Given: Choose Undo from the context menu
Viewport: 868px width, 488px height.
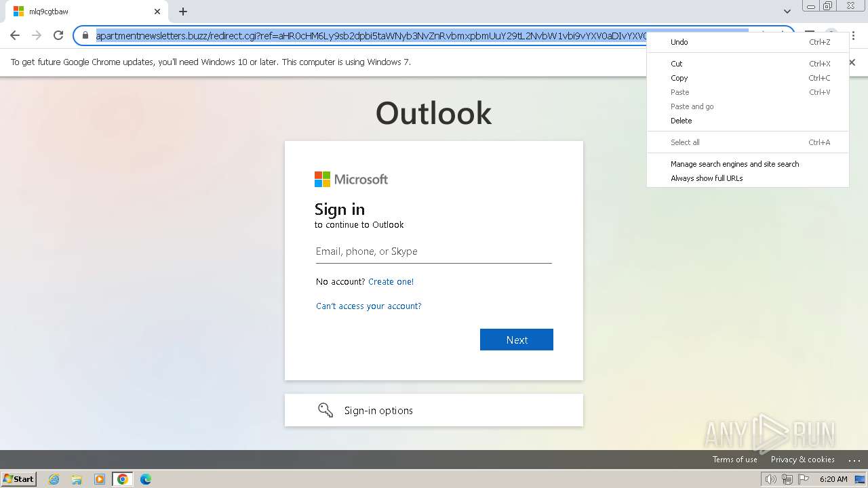Looking at the screenshot, I should tap(747, 42).
